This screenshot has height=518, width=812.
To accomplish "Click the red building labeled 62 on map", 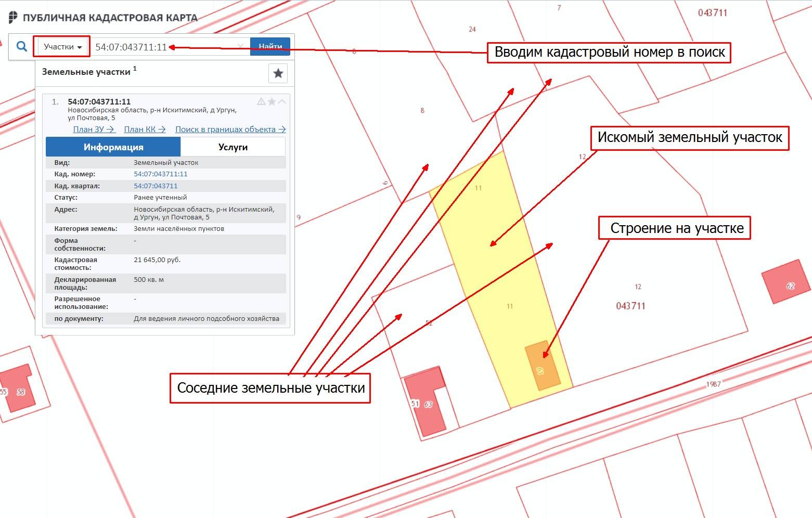I will coord(787,281).
